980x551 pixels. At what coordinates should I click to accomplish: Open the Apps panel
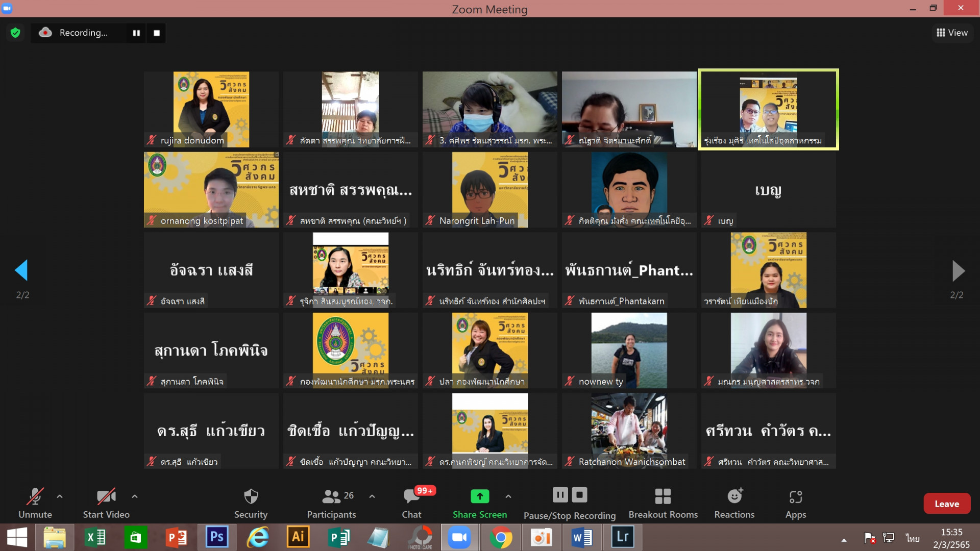point(795,503)
